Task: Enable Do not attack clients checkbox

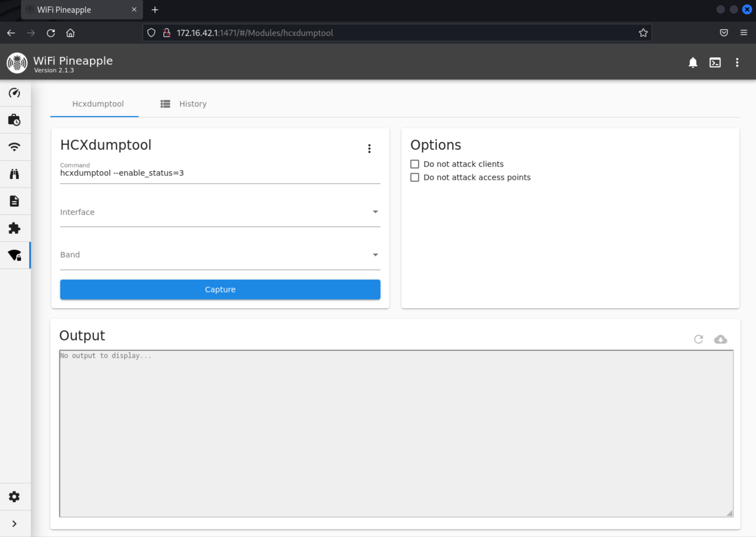Action: (x=415, y=164)
